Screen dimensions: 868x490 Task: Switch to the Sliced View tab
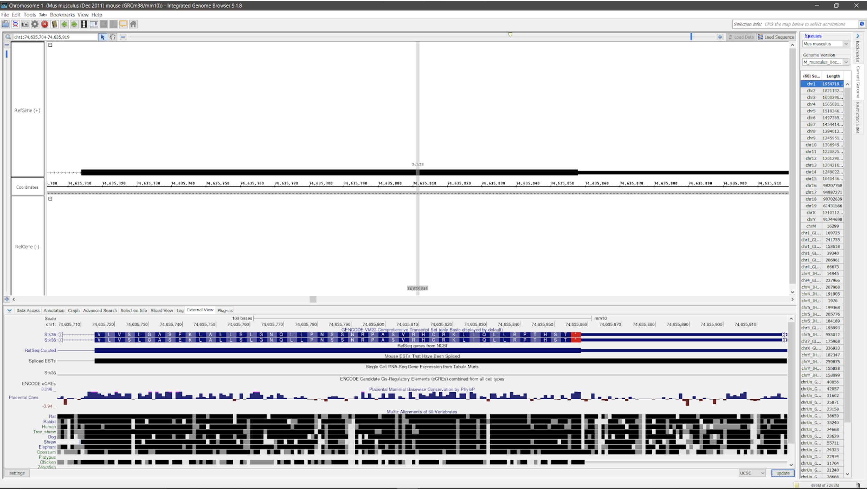[x=162, y=310]
